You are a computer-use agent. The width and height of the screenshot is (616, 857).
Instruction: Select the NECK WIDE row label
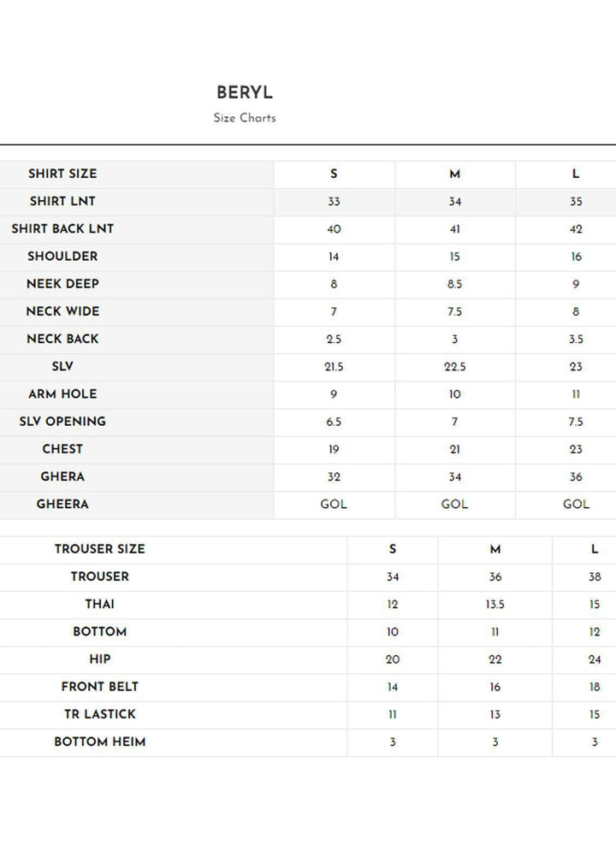point(62,311)
